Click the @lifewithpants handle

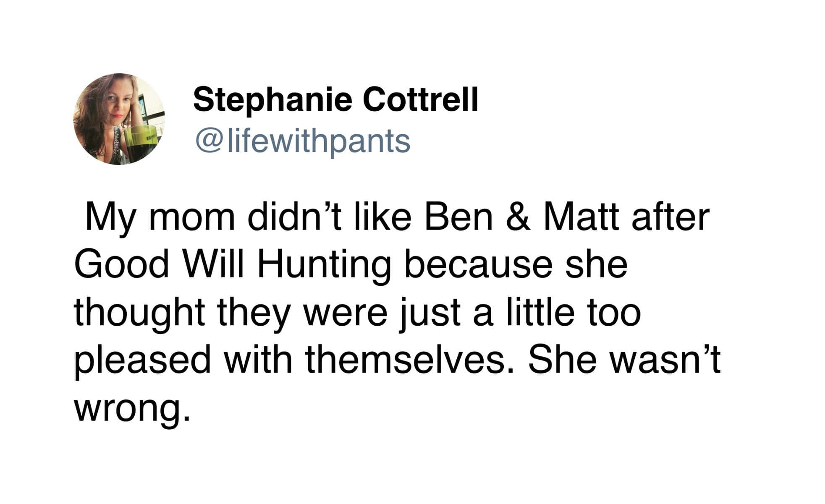[x=302, y=141]
